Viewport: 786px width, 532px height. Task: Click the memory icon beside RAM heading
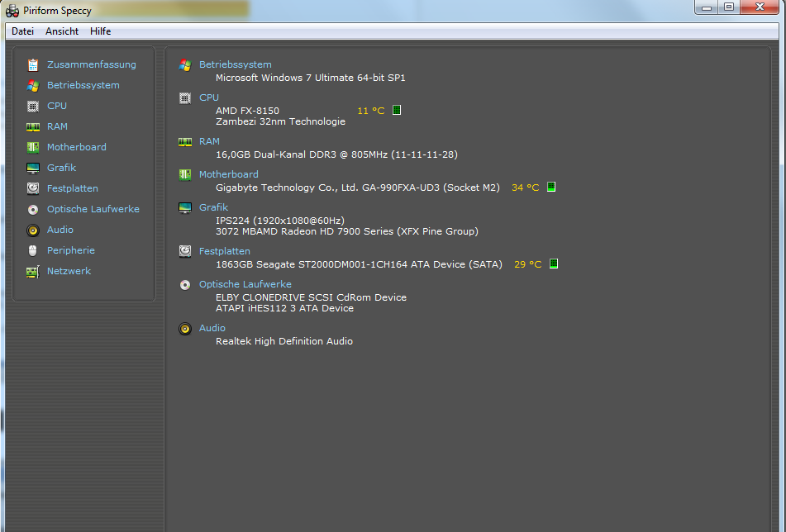click(185, 142)
